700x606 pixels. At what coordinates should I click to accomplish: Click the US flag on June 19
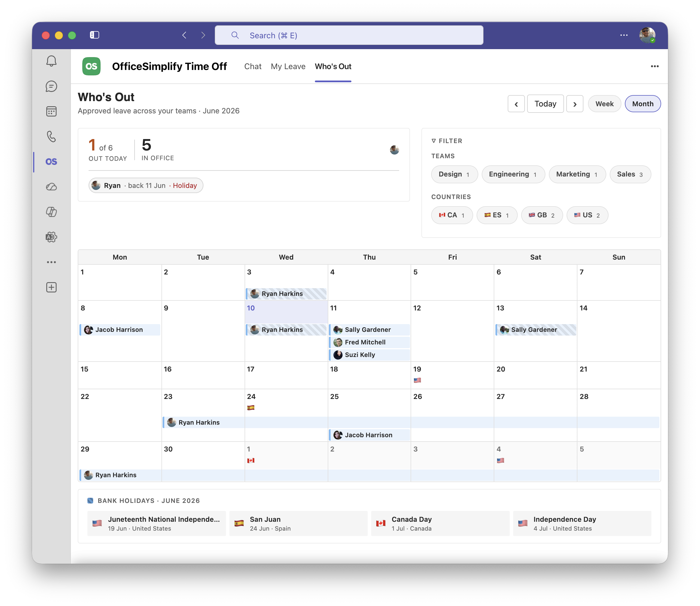pyautogui.click(x=417, y=380)
